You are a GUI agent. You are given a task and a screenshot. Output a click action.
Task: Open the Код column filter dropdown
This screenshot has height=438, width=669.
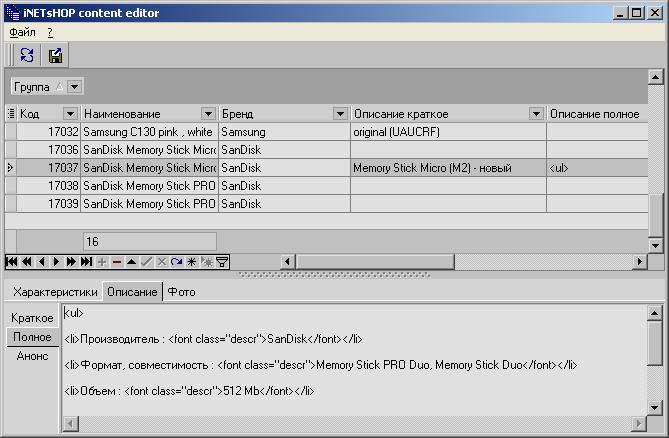70,113
